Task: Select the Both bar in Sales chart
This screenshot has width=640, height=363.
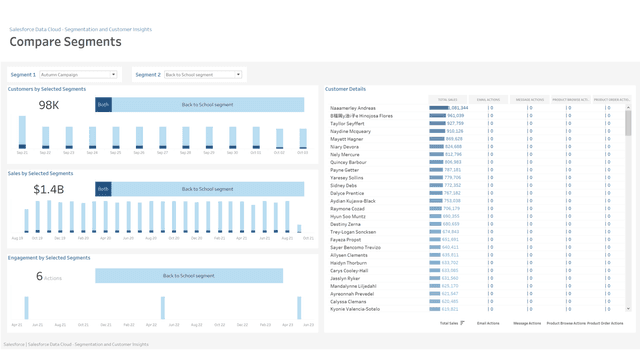Action: (103, 189)
